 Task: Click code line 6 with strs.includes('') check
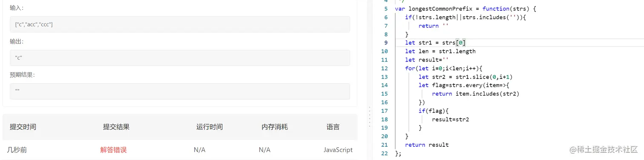tap(466, 17)
